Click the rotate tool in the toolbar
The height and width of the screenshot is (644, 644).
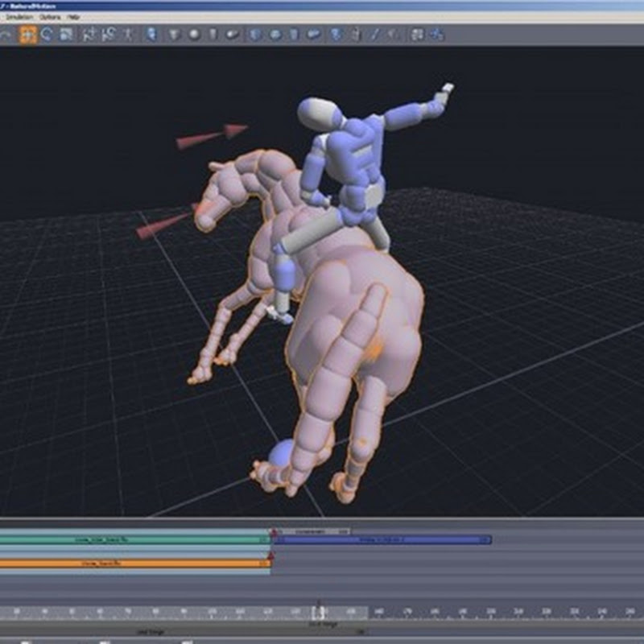(47, 34)
